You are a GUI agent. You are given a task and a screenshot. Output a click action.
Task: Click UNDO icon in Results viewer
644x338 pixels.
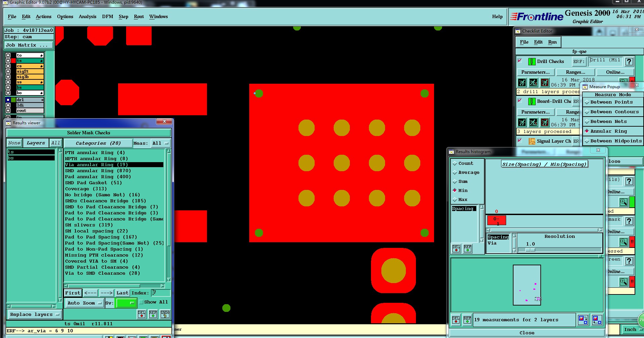pyautogui.click(x=165, y=314)
